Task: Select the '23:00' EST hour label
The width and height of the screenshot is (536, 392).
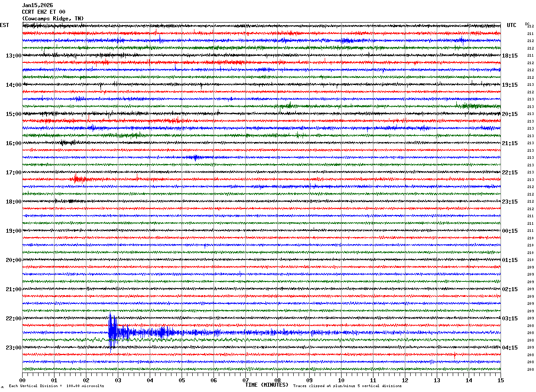Action: tap(14, 348)
